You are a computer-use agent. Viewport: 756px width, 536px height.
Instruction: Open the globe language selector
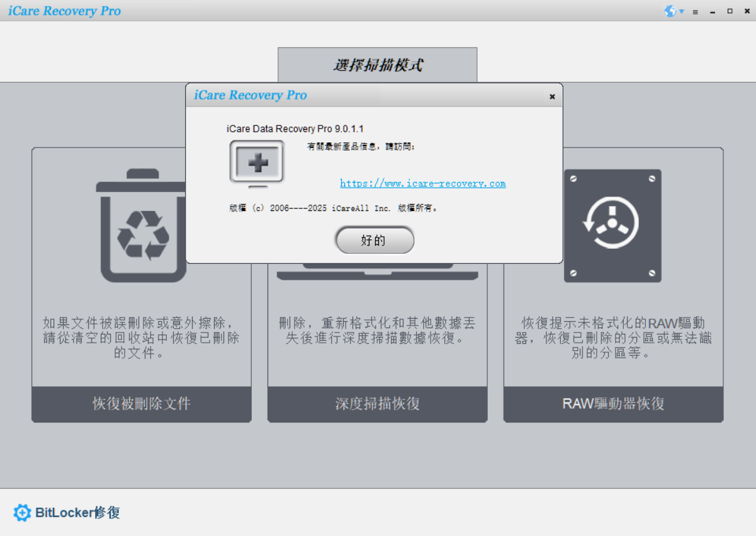point(674,11)
